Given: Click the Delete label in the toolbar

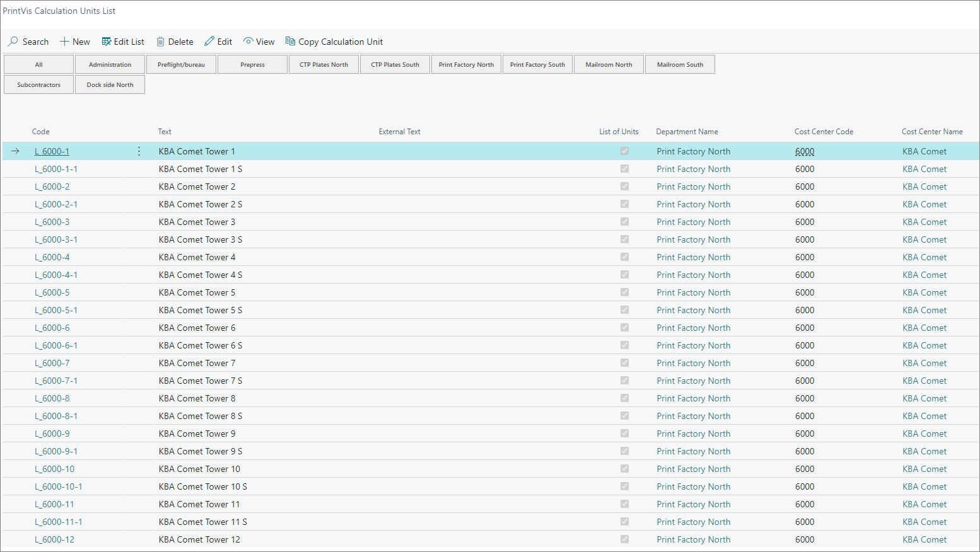Looking at the screenshot, I should pos(181,42).
